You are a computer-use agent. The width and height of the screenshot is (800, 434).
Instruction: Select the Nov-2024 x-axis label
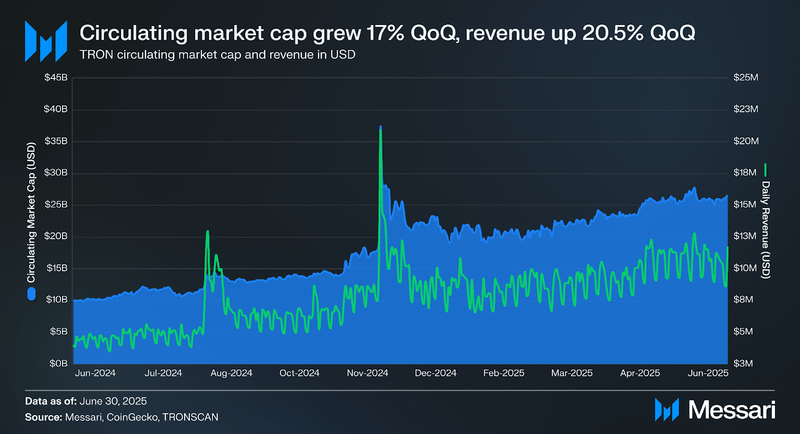pyautogui.click(x=367, y=373)
